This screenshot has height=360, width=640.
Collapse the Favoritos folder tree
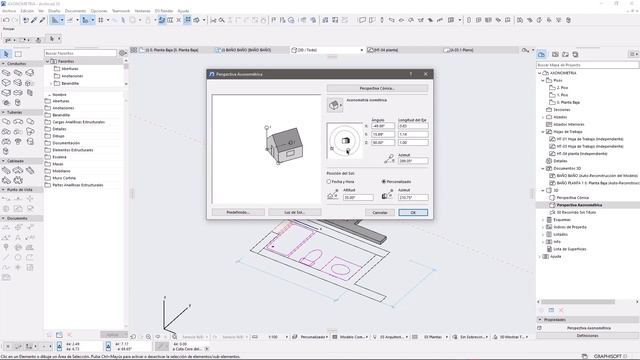[47, 61]
